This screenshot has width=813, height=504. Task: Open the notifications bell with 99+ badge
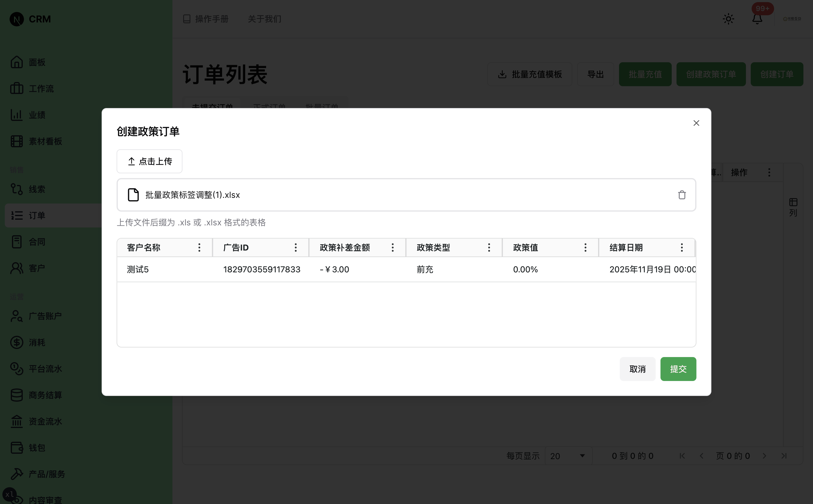757,19
